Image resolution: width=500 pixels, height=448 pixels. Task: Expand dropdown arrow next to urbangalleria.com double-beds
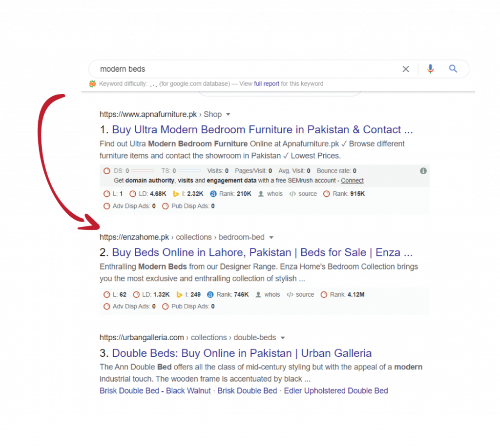click(283, 338)
